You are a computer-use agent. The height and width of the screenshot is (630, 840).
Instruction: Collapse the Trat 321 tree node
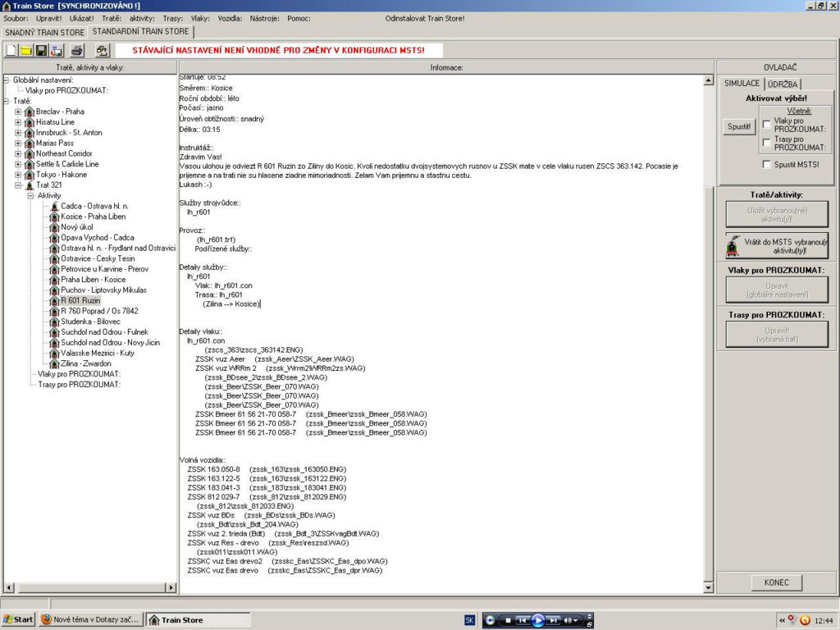click(x=18, y=185)
